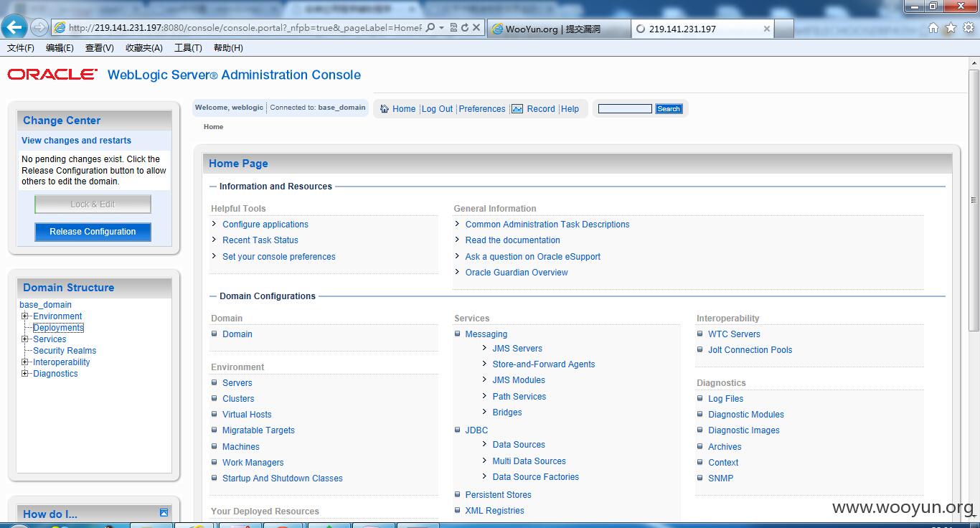This screenshot has width=980, height=528.
Task: Open the Favorites star icon
Action: [x=951, y=28]
